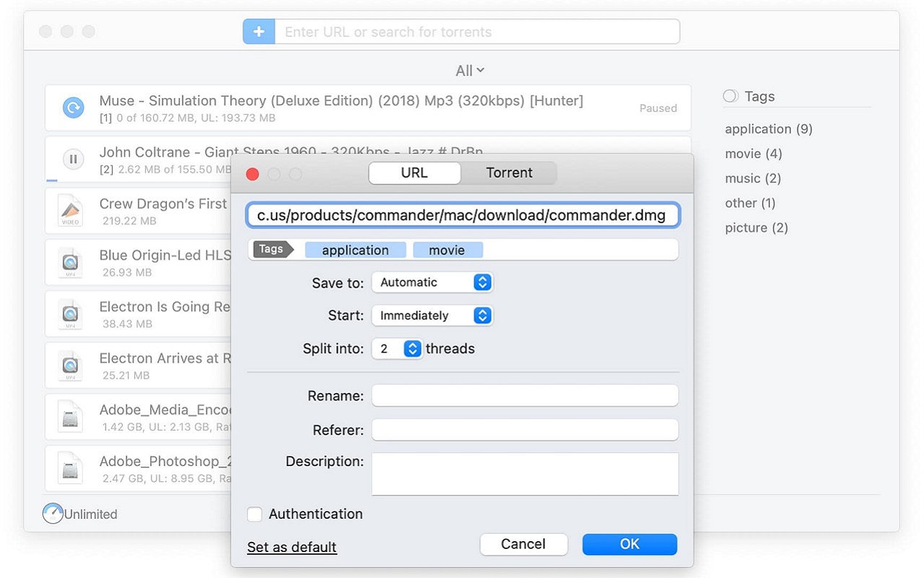Viewport: 924px width, 578px height.
Task: Click the Description text area
Action: (525, 474)
